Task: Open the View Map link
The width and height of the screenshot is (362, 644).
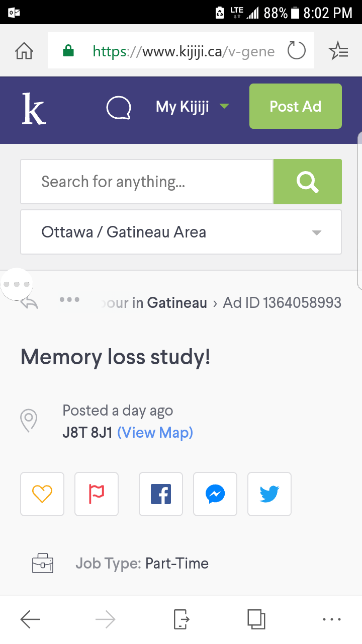Action: (155, 433)
